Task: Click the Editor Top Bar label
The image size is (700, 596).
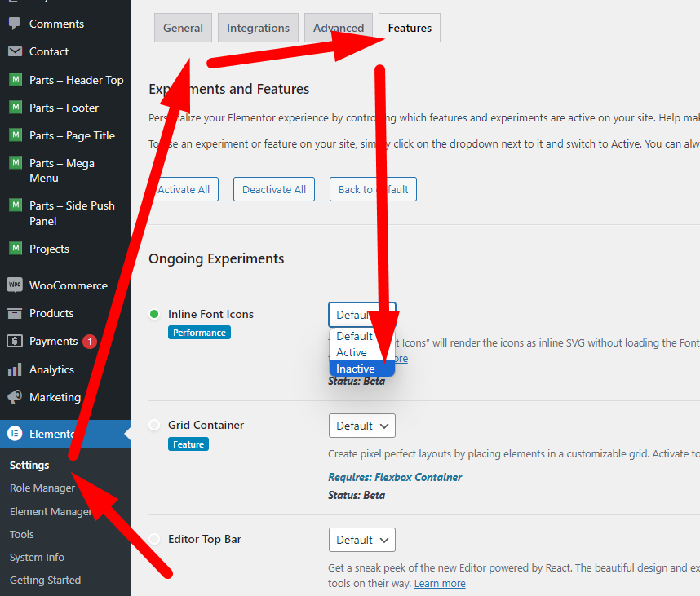Action: point(205,540)
